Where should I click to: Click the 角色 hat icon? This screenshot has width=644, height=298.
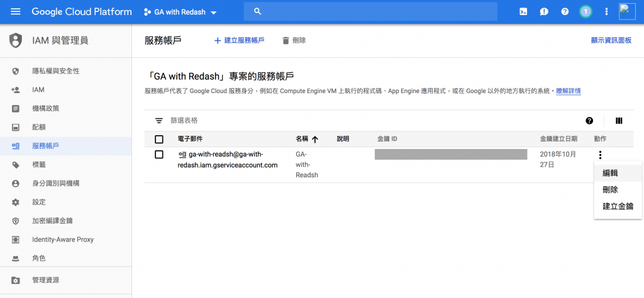16,258
